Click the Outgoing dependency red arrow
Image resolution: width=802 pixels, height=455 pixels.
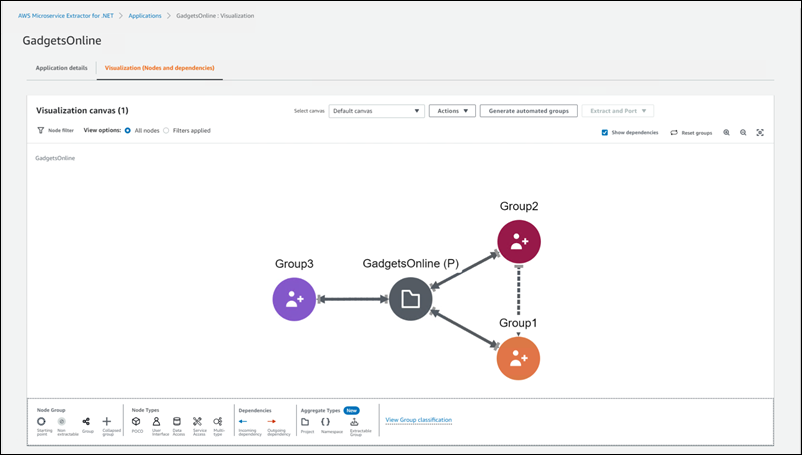coord(272,421)
